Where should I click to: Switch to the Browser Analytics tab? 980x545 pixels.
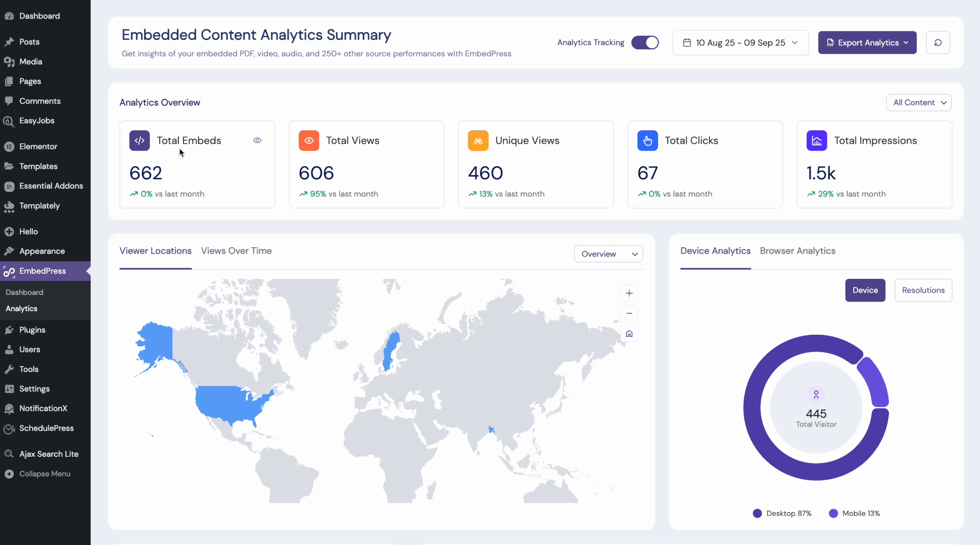797,251
